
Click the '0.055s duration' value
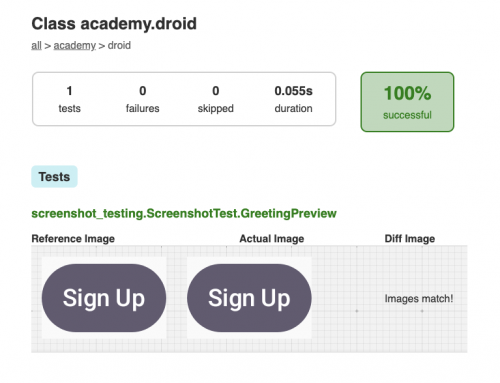pyautogui.click(x=293, y=99)
